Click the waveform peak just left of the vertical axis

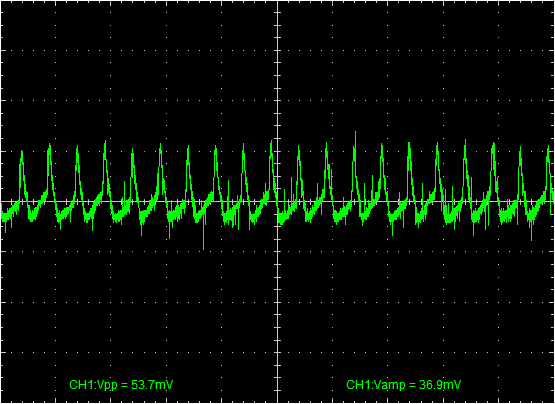tap(271, 142)
